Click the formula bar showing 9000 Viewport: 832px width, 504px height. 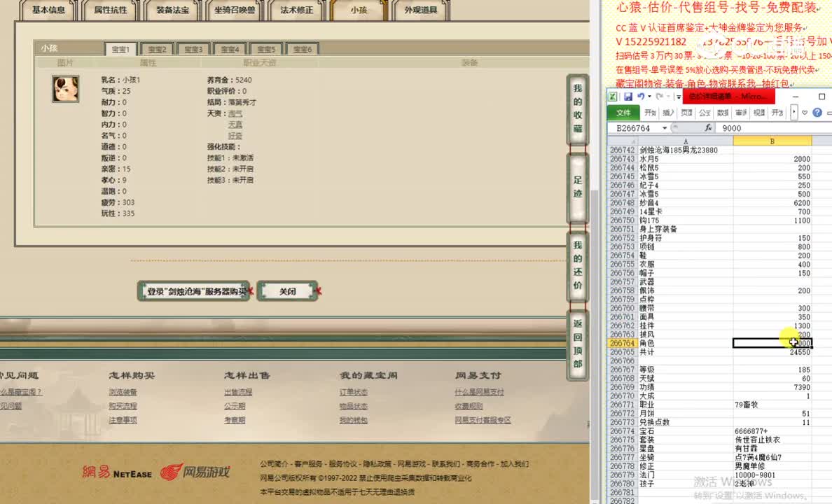[774, 128]
